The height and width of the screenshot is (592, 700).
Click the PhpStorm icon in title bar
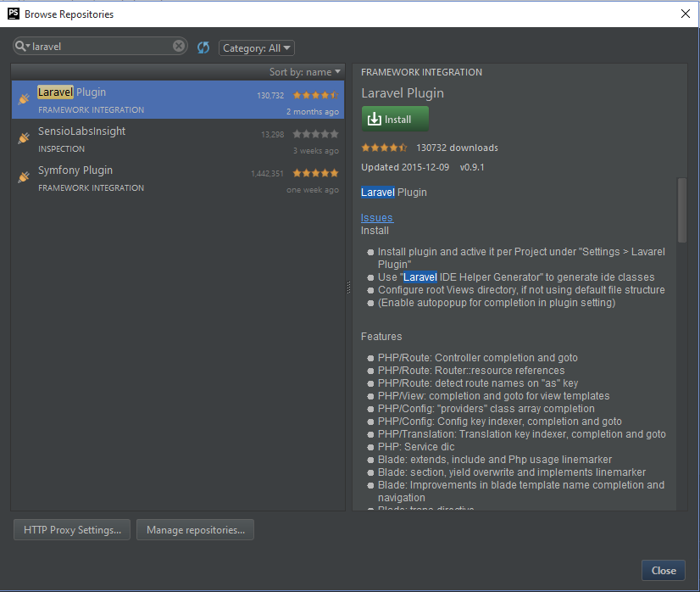coord(14,14)
